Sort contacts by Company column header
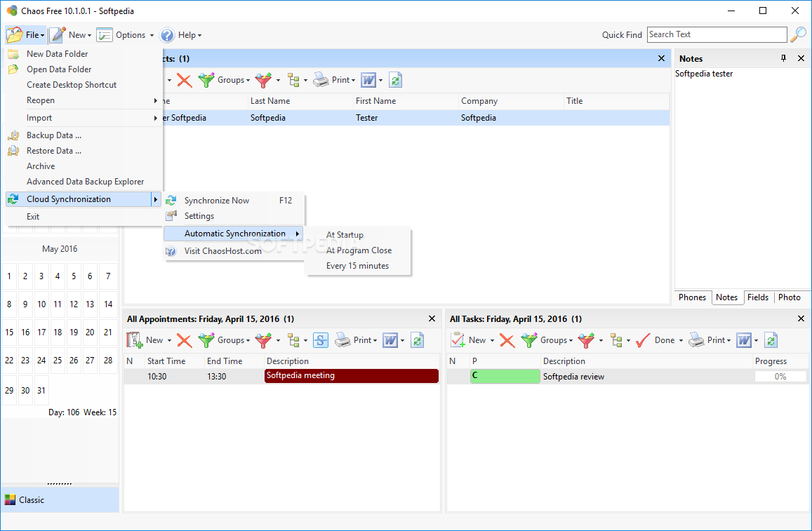 [x=511, y=101]
